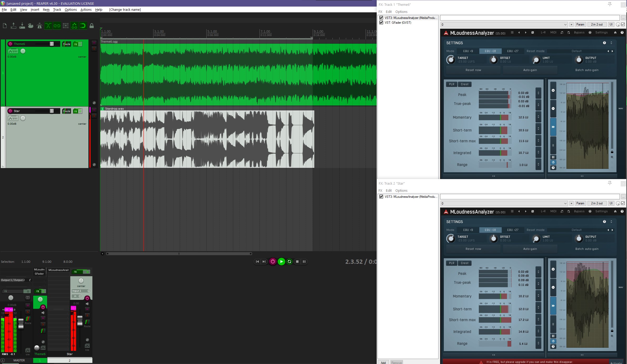Select next preset arrow in Star analyzer header
627x364 pixels.
(x=526, y=211)
